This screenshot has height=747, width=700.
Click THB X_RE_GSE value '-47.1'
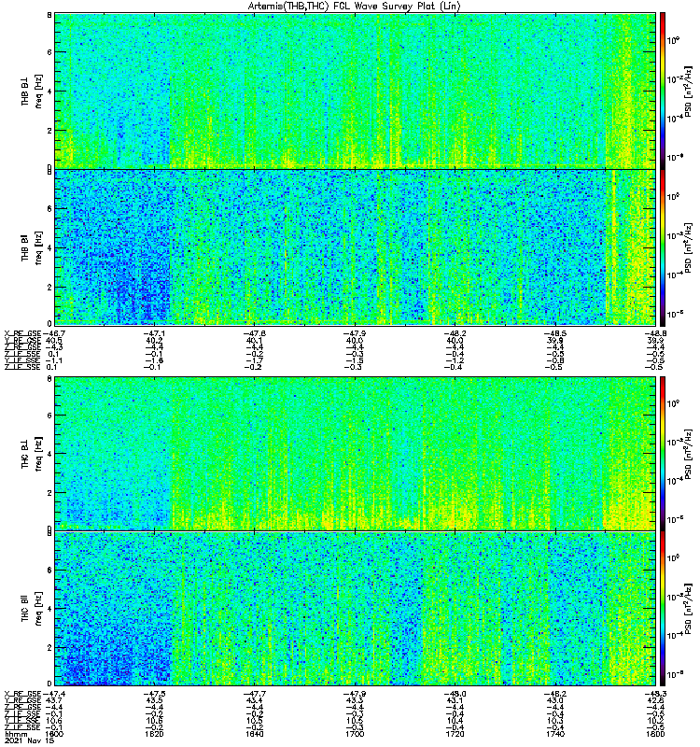(x=154, y=333)
